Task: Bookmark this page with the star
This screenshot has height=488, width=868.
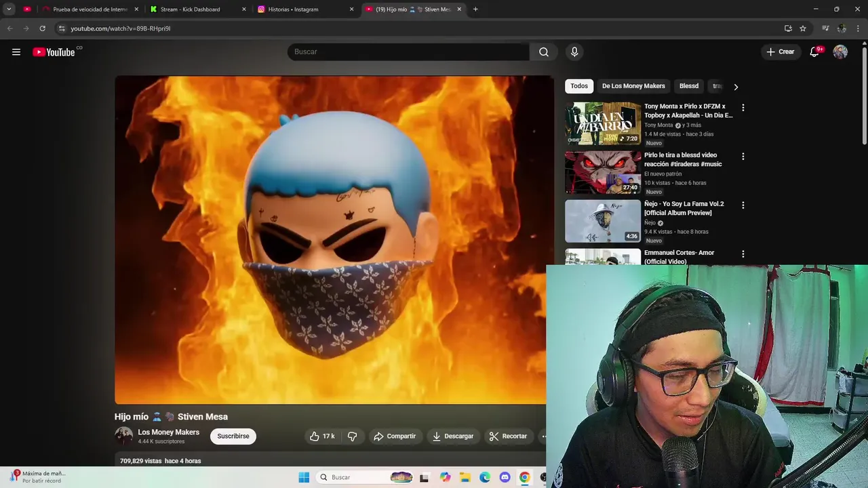Action: tap(803, 28)
